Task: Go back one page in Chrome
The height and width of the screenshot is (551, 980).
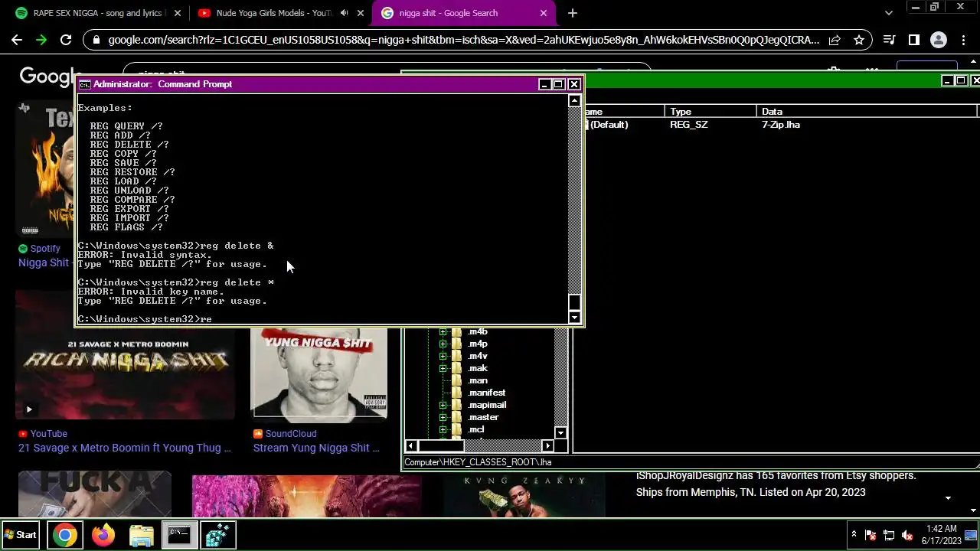Action: tap(17, 40)
